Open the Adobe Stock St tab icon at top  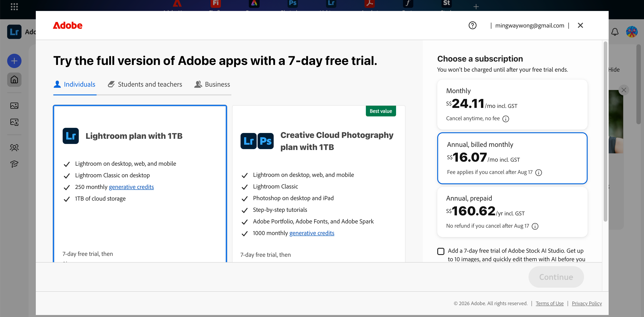[x=446, y=4]
